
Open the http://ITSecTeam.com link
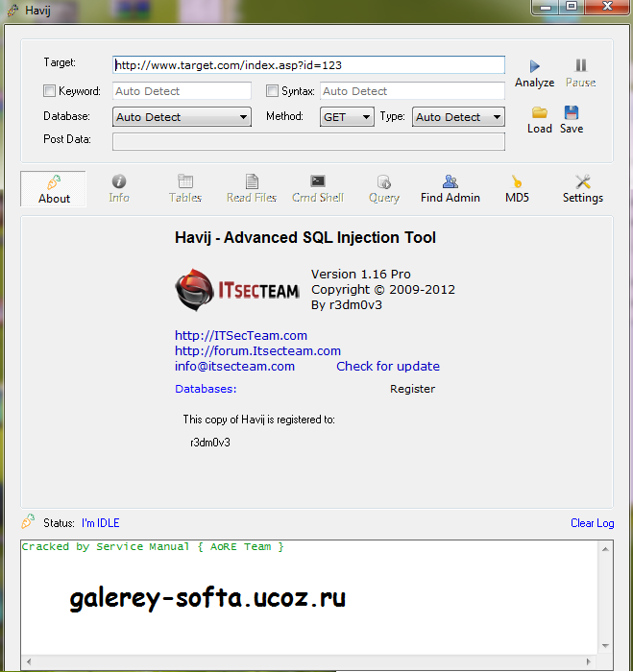tap(241, 335)
